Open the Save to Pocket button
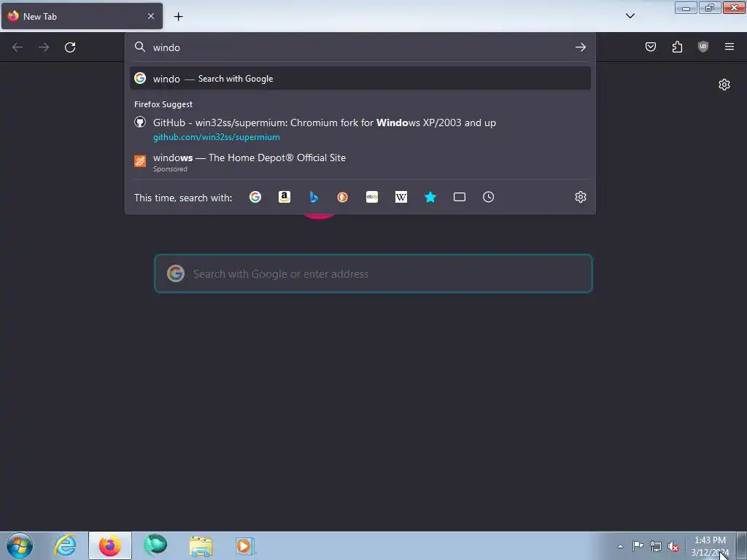 651,47
